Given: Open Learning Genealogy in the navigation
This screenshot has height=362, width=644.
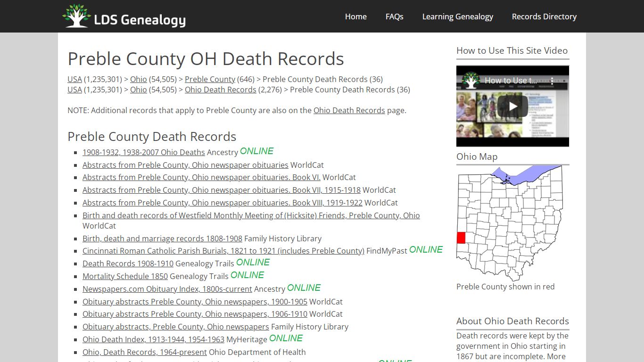Looking at the screenshot, I should point(457,16).
